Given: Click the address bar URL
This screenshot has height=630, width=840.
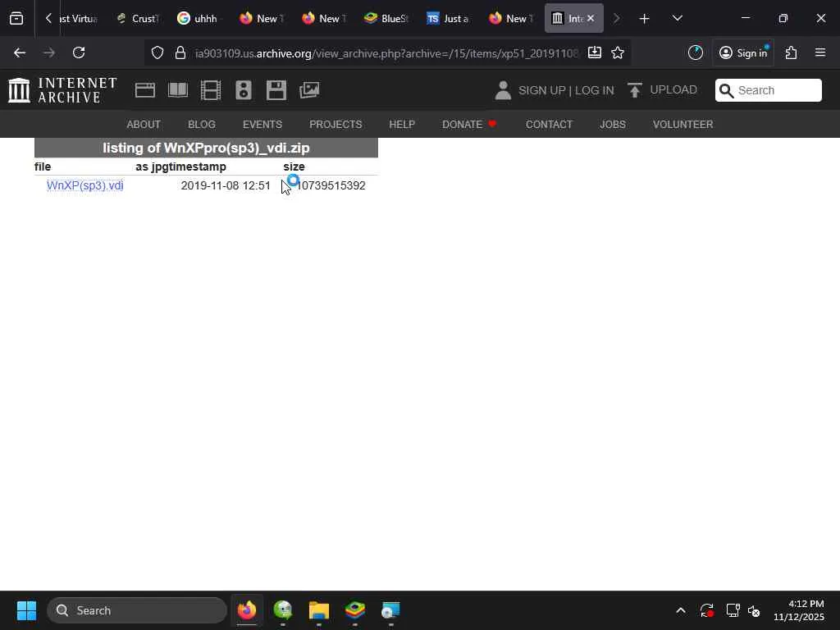Looking at the screenshot, I should 386,53.
